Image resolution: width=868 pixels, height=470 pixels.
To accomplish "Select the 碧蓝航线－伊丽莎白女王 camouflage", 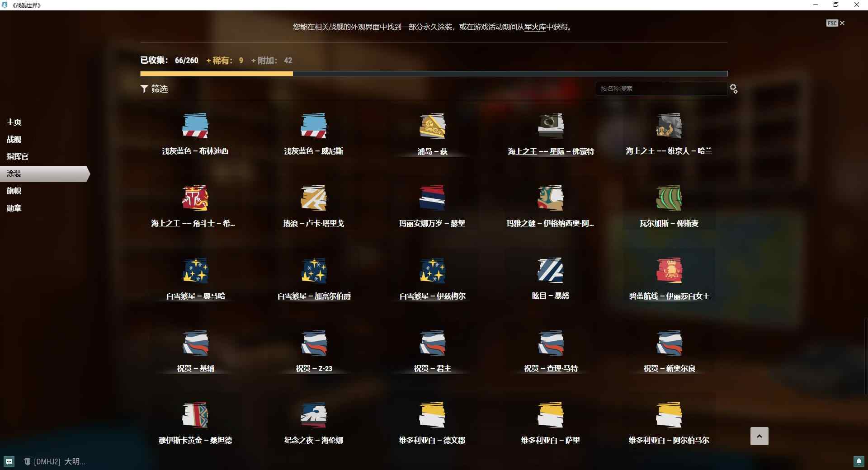I will (x=670, y=276).
